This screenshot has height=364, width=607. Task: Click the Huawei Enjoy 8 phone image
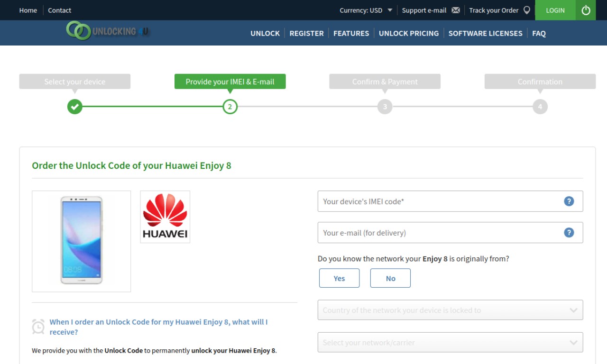coord(82,241)
